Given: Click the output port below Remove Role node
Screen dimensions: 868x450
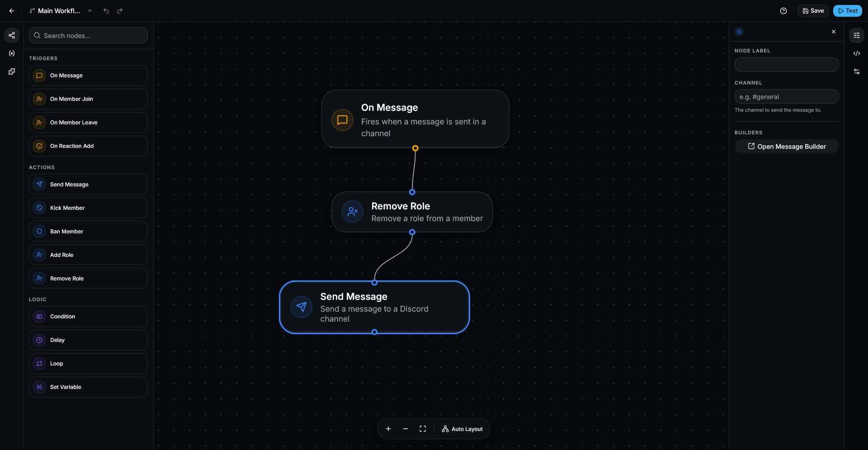Looking at the screenshot, I should point(412,232).
